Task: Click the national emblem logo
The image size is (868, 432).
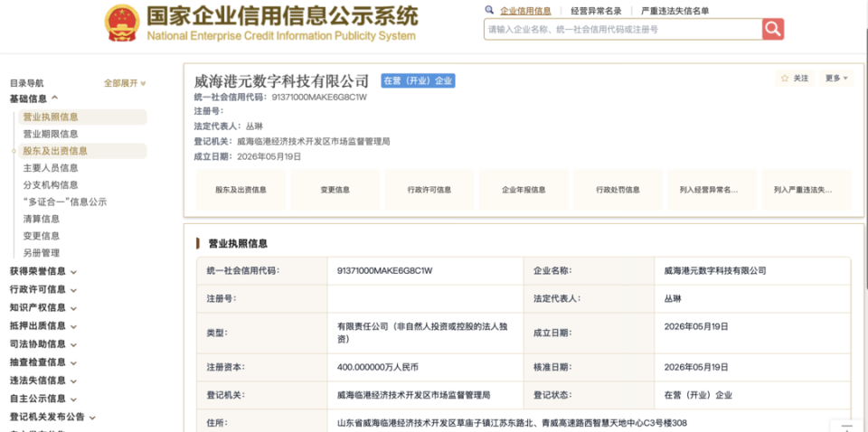Action: pyautogui.click(x=122, y=23)
